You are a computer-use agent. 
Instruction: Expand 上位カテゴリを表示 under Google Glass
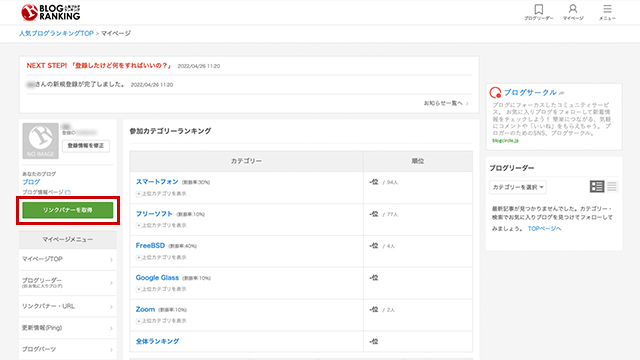162,289
